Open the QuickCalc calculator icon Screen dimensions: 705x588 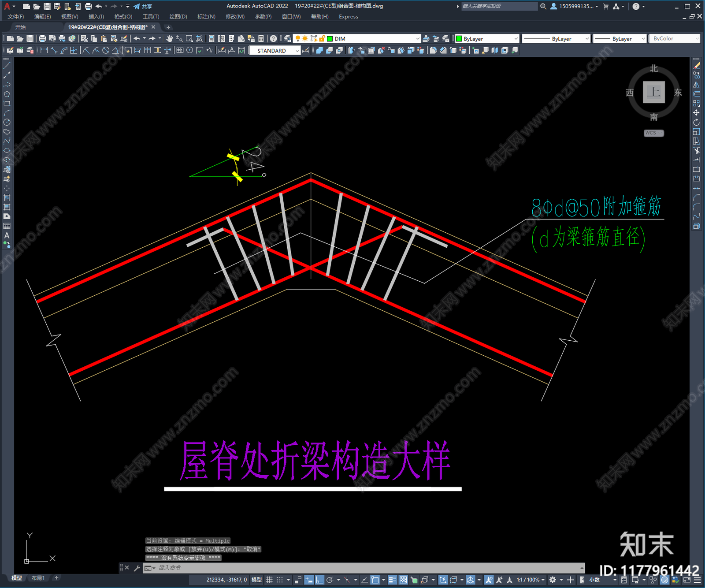[261, 39]
